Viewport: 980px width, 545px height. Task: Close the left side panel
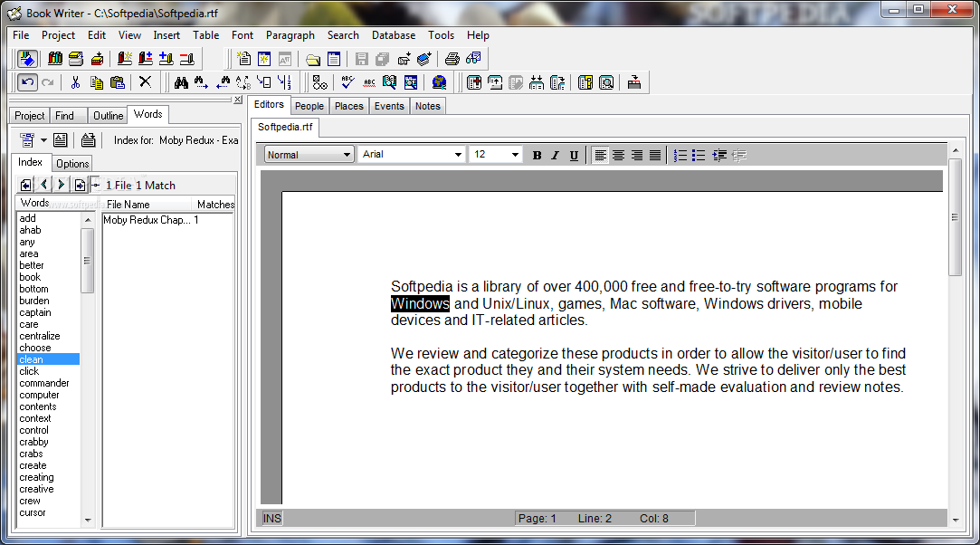(x=237, y=100)
